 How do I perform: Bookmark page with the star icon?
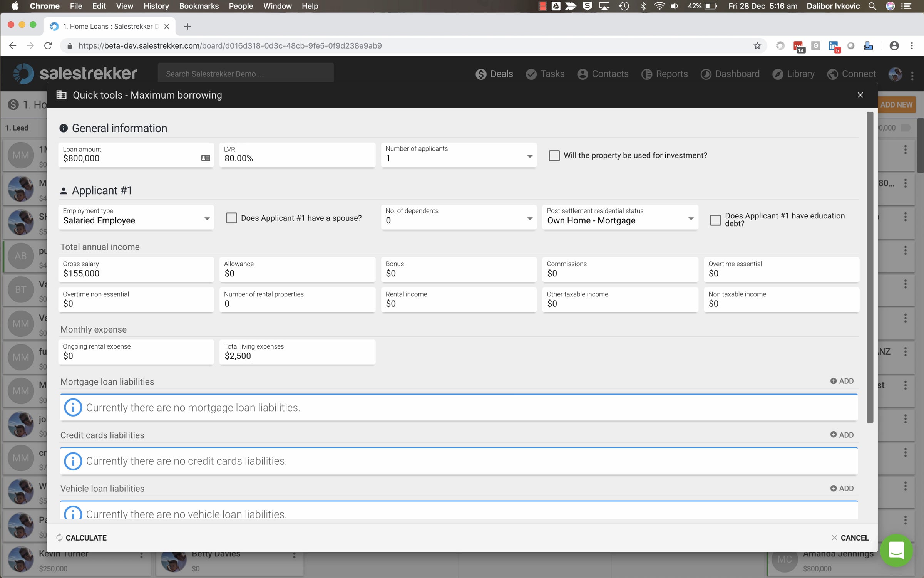click(757, 46)
